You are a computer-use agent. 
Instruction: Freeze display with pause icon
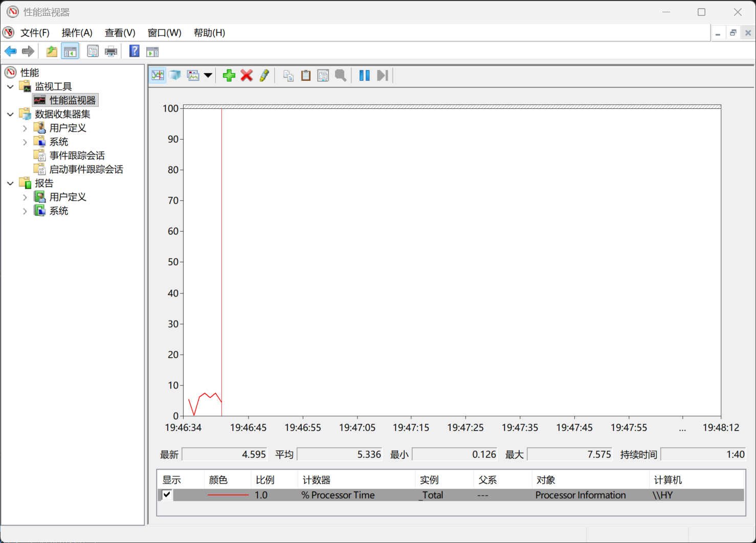click(364, 76)
